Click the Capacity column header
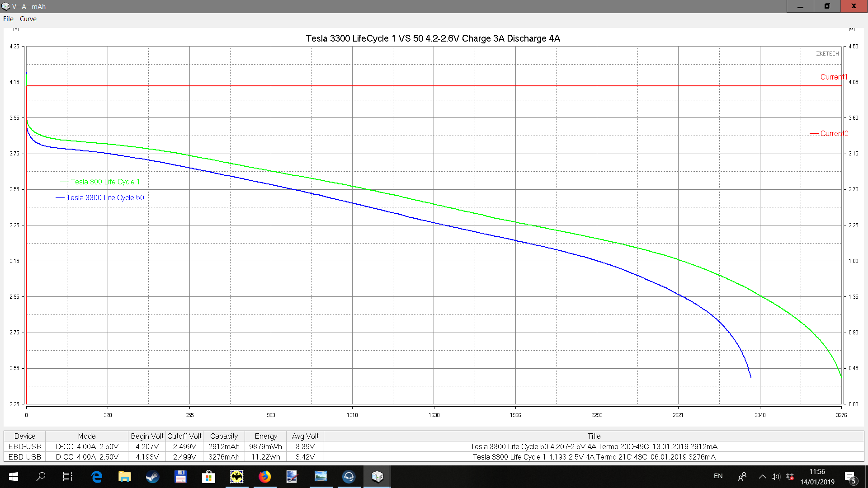This screenshot has height=488, width=868. [x=224, y=436]
